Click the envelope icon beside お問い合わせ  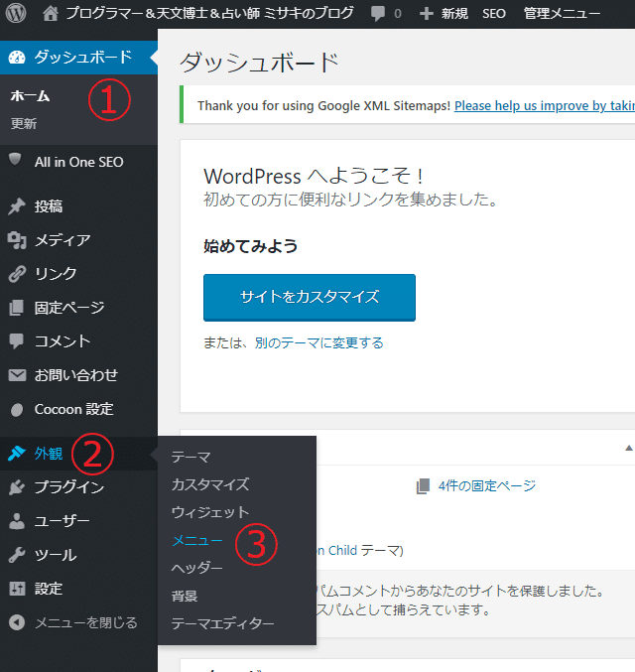tap(17, 375)
